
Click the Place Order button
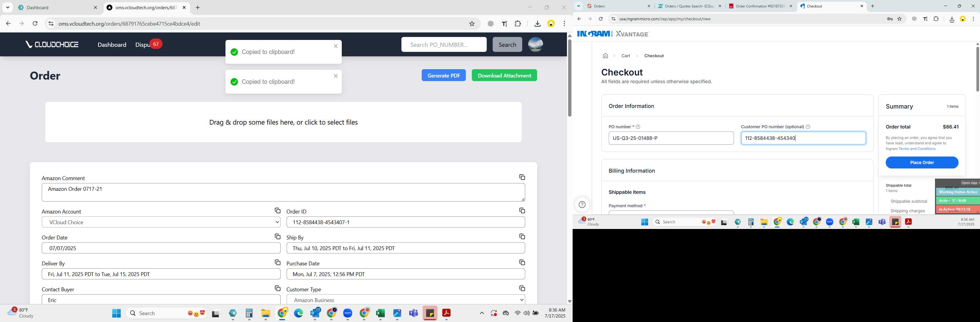coord(922,162)
